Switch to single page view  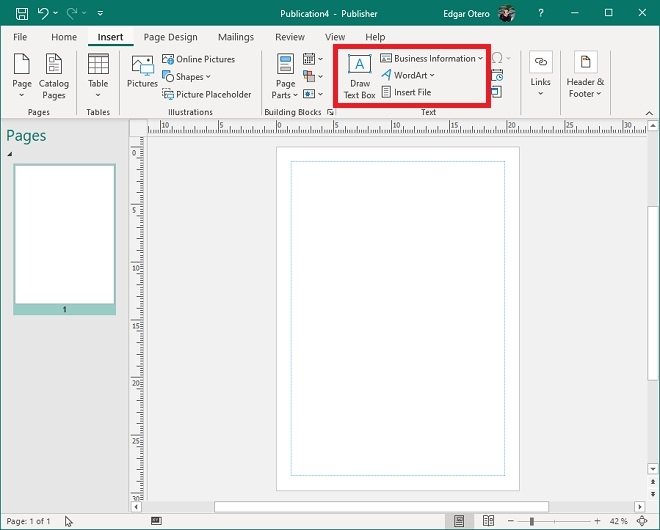pos(459,521)
